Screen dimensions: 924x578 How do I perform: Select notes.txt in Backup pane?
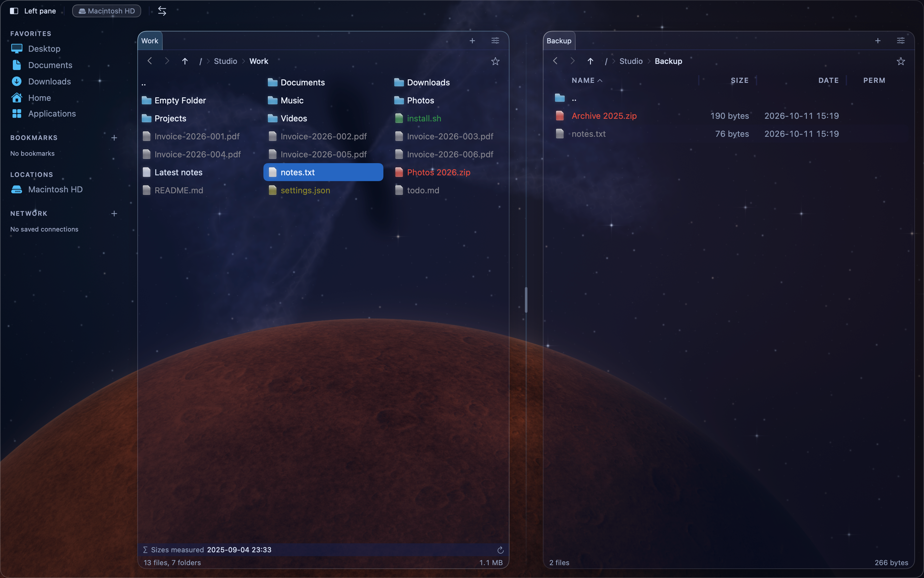pyautogui.click(x=729, y=134)
